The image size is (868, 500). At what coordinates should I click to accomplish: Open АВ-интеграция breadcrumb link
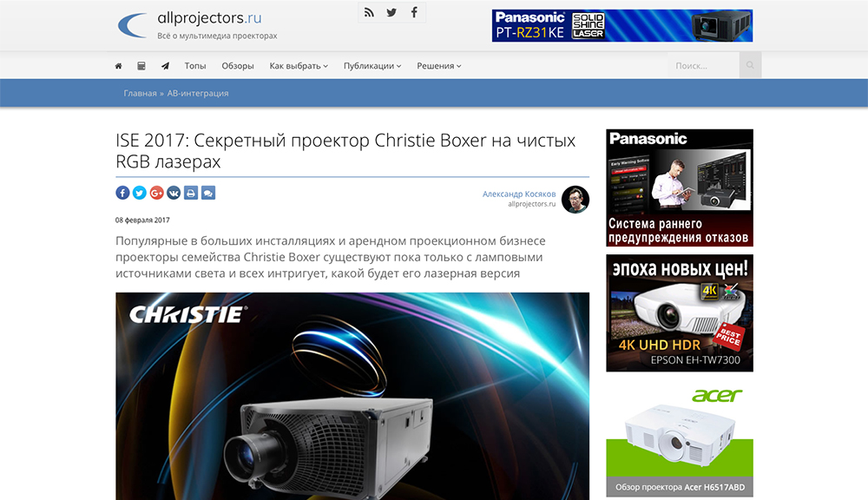(198, 93)
